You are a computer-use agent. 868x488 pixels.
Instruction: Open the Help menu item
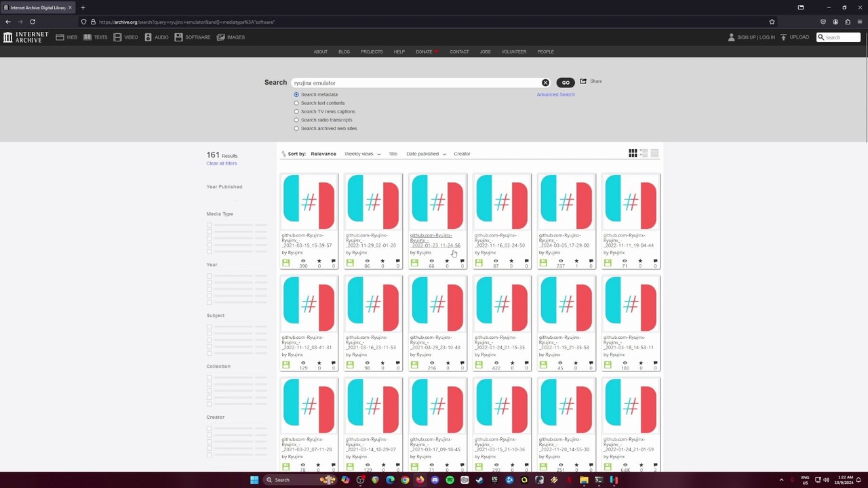point(399,52)
